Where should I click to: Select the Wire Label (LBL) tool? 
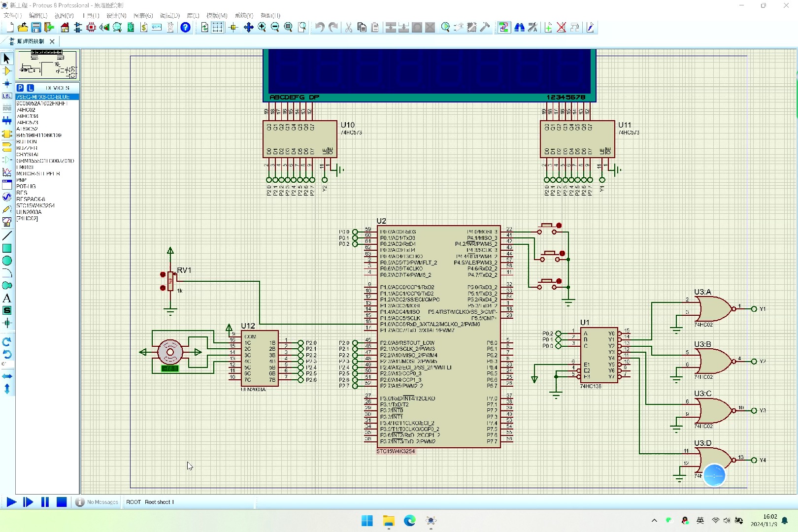[7, 96]
